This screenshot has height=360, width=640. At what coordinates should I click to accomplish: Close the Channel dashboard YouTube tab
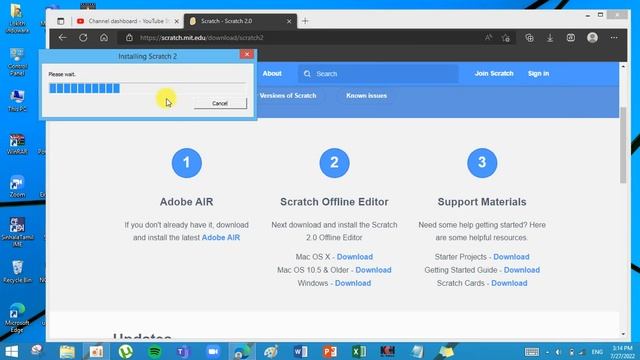[177, 21]
